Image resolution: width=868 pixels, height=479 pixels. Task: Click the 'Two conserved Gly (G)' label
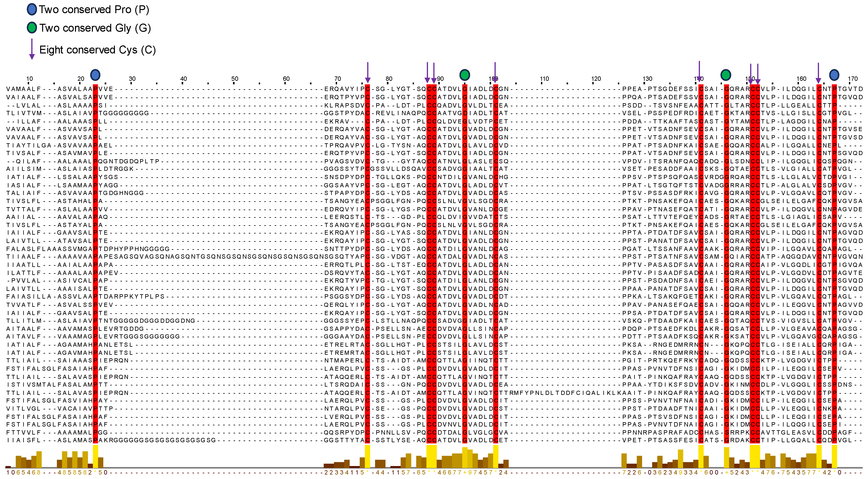[95, 28]
